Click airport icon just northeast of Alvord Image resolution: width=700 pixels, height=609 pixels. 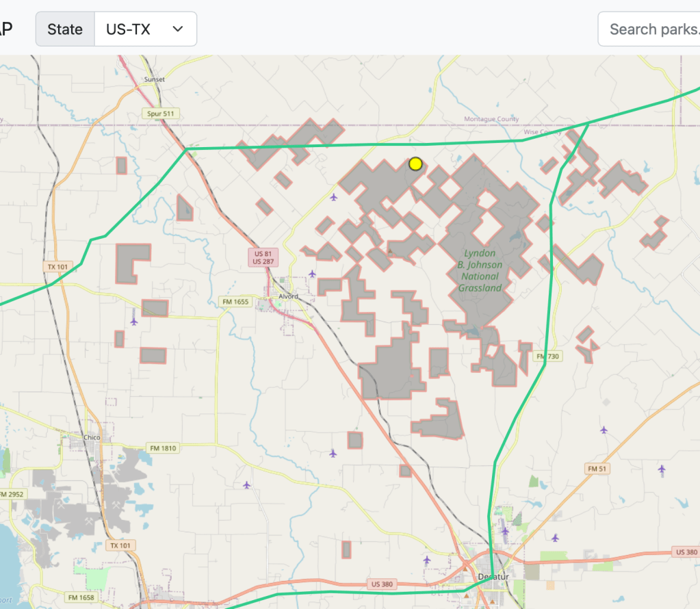[312, 274]
